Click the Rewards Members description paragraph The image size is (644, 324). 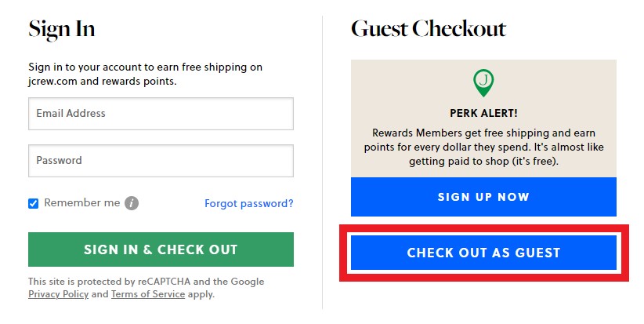[483, 147]
